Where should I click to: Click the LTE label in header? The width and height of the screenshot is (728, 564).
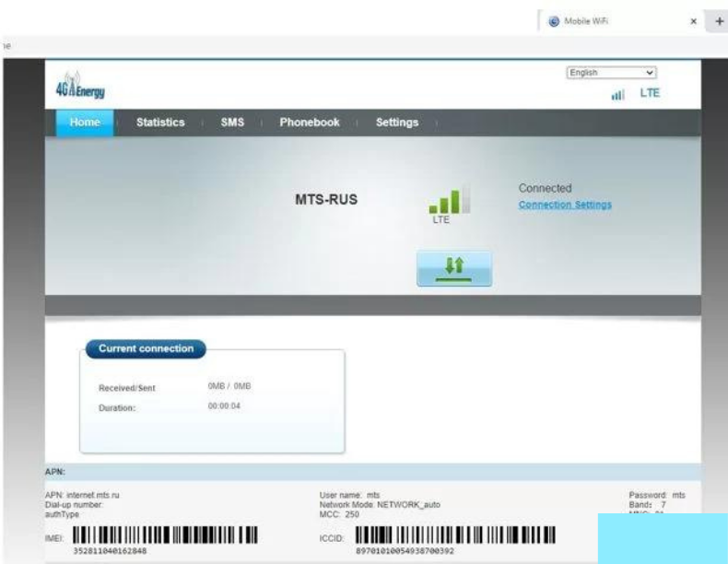tap(650, 93)
